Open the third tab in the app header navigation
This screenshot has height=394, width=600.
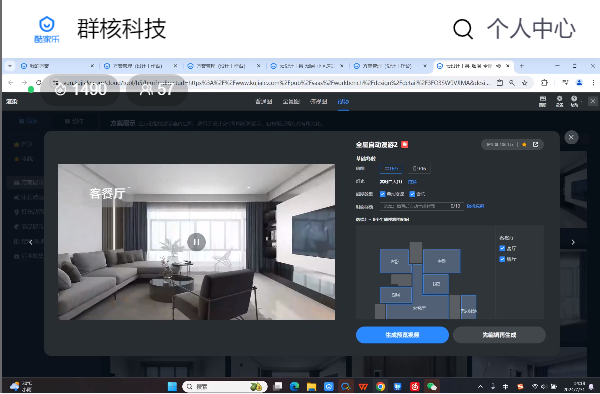318,101
